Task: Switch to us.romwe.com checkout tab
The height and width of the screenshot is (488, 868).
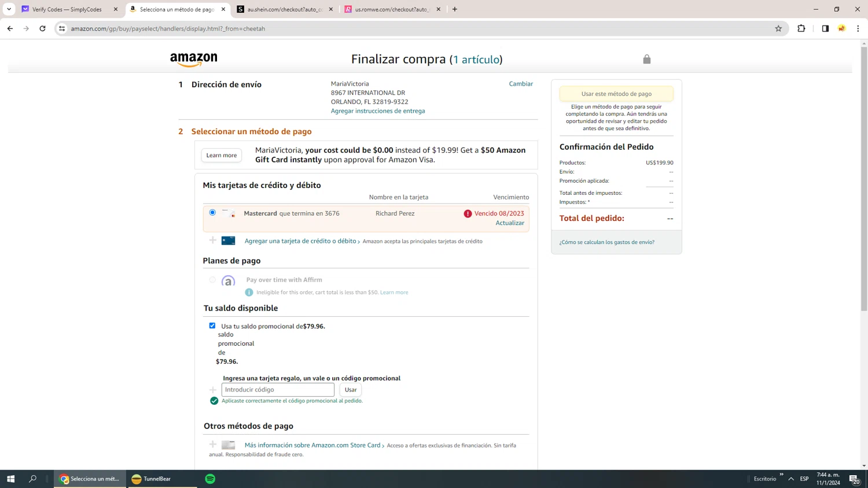Action: pyautogui.click(x=392, y=9)
